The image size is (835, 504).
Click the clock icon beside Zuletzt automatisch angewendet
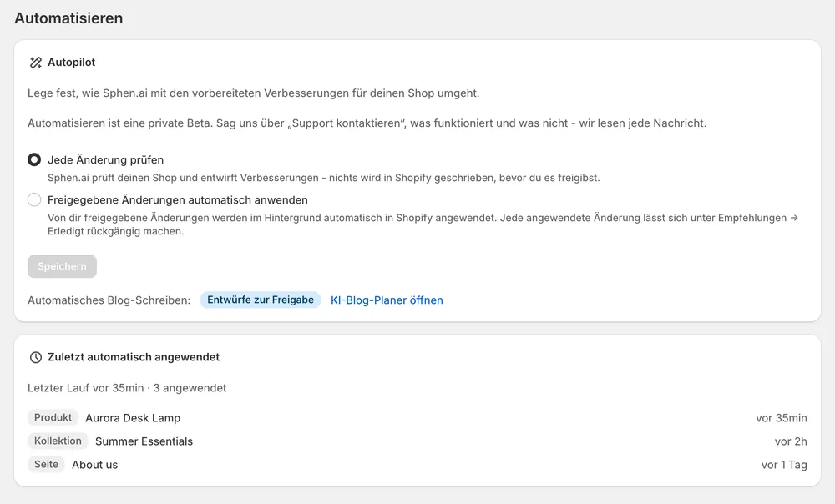pos(36,357)
